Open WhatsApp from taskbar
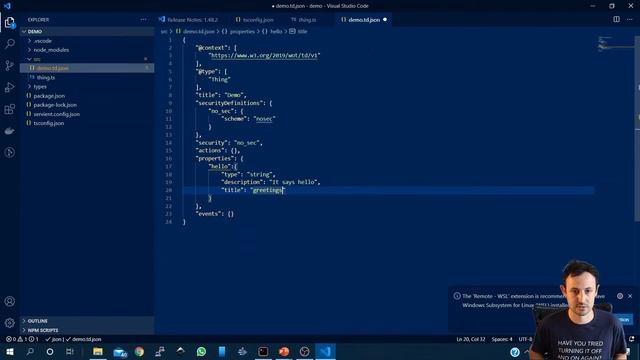This screenshot has height=360, width=640. click(x=201, y=351)
